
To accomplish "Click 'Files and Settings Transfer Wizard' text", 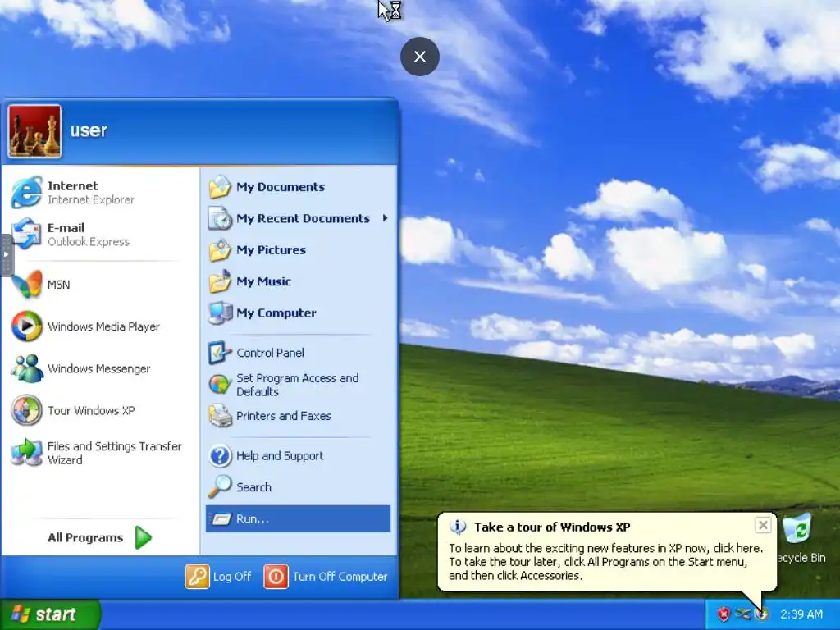I will pos(115,453).
